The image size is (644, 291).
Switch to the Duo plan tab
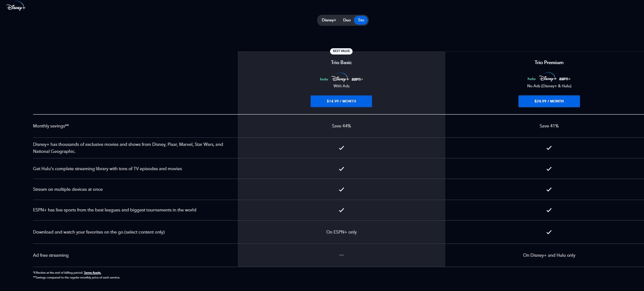(x=347, y=20)
